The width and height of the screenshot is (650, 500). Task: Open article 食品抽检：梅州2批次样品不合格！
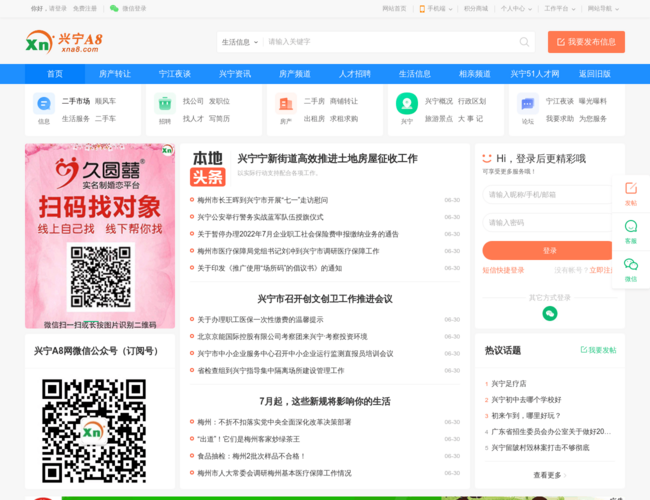pyautogui.click(x=252, y=456)
